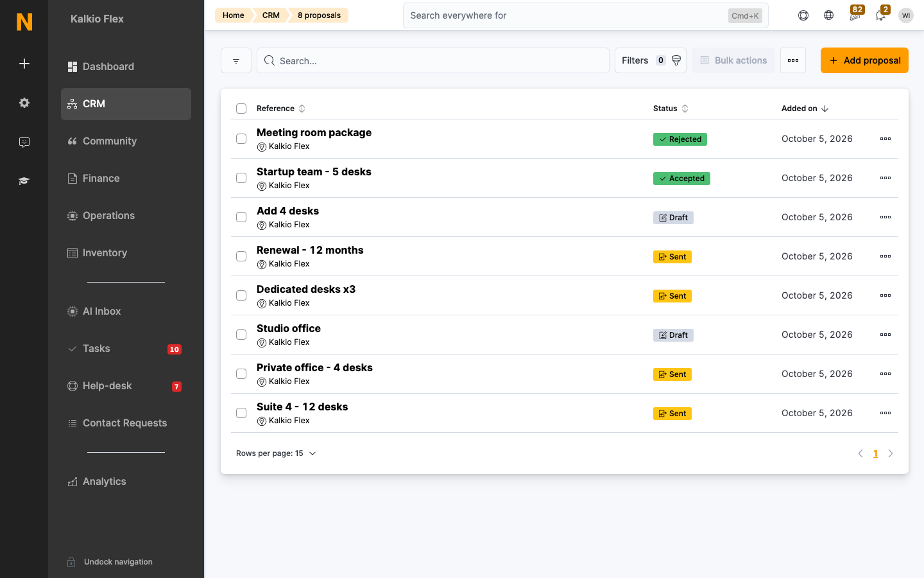Click the orange N logo icon
The width and height of the screenshot is (924, 578).
click(x=24, y=22)
